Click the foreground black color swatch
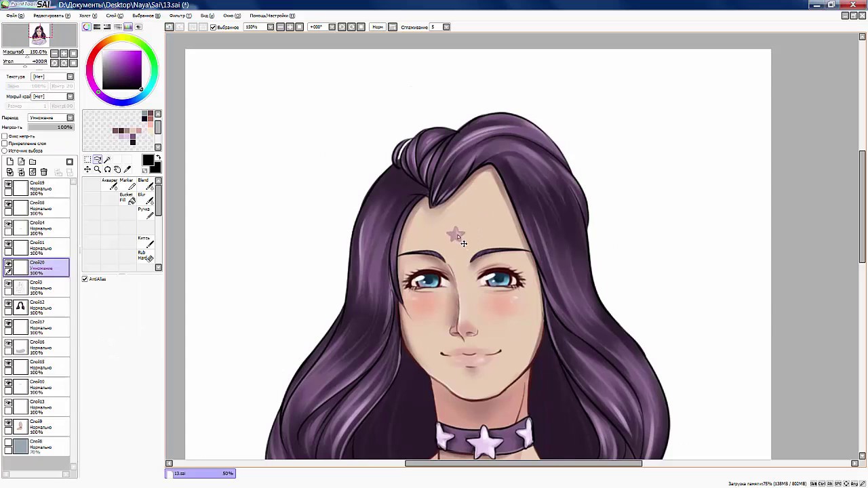The image size is (868, 488). point(148,160)
